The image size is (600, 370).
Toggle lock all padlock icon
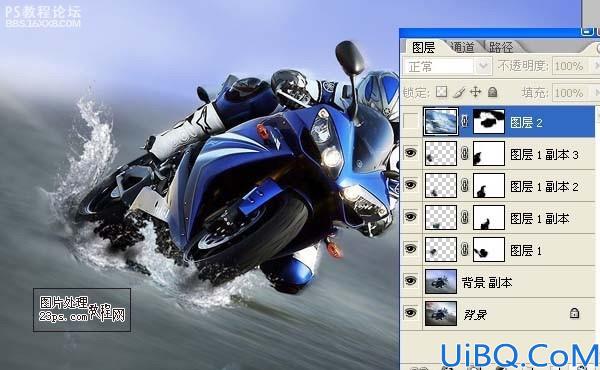coord(492,92)
